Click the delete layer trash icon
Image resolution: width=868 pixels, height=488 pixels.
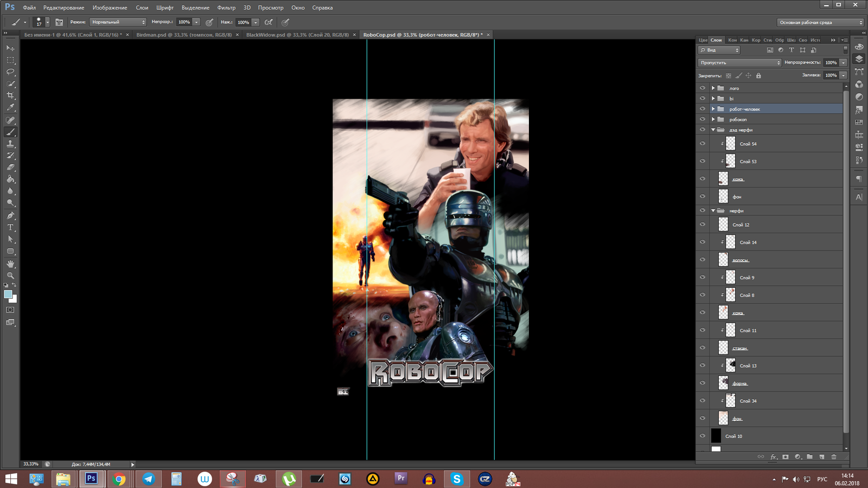[834, 457]
